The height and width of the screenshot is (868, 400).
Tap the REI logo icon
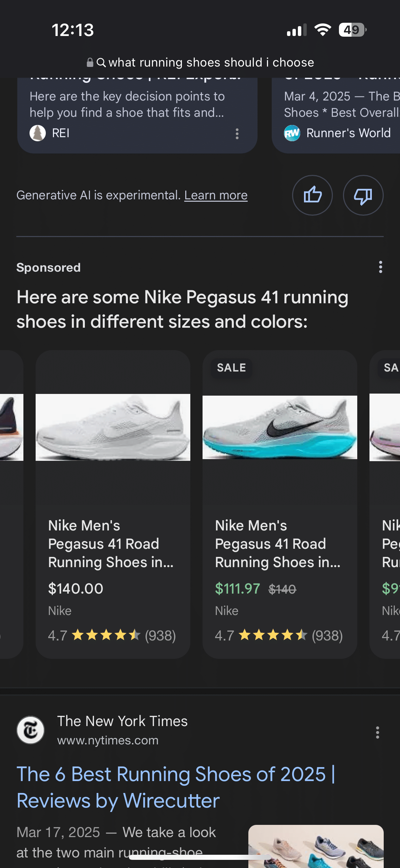38,133
